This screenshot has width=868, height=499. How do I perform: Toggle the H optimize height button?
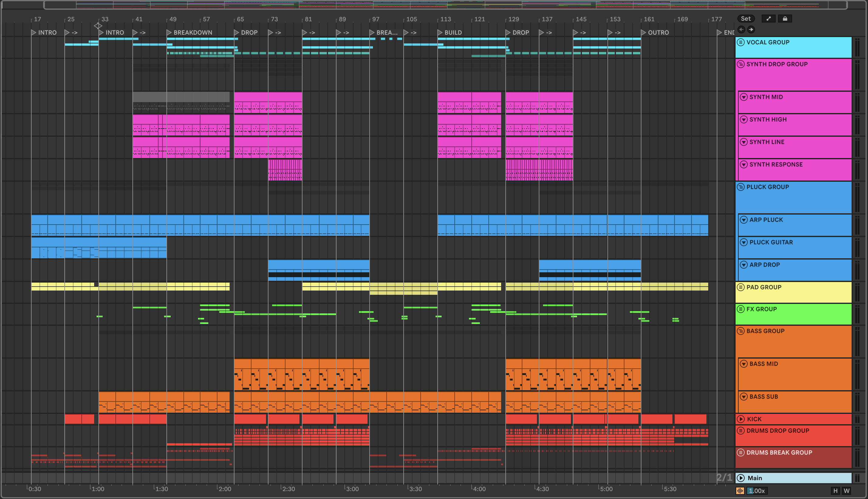tap(835, 491)
